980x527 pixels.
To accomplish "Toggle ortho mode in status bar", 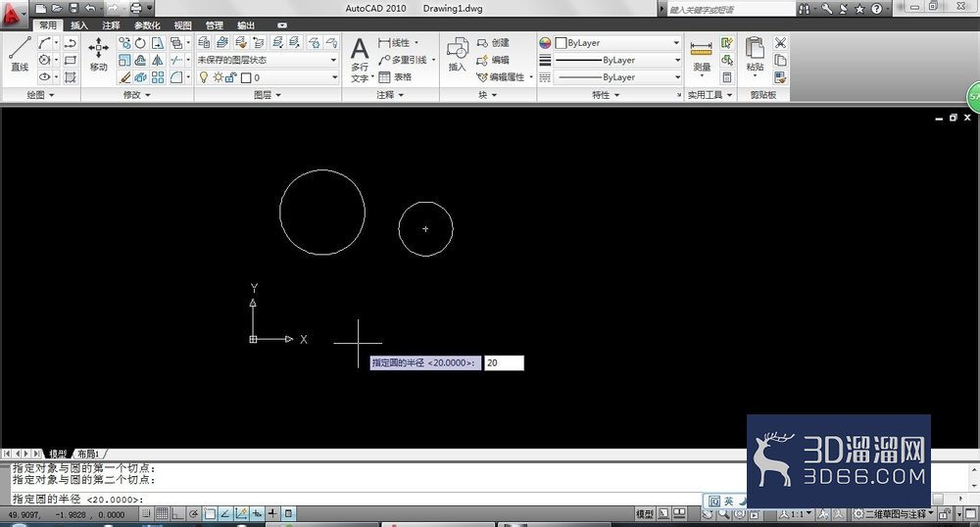I will pyautogui.click(x=177, y=514).
